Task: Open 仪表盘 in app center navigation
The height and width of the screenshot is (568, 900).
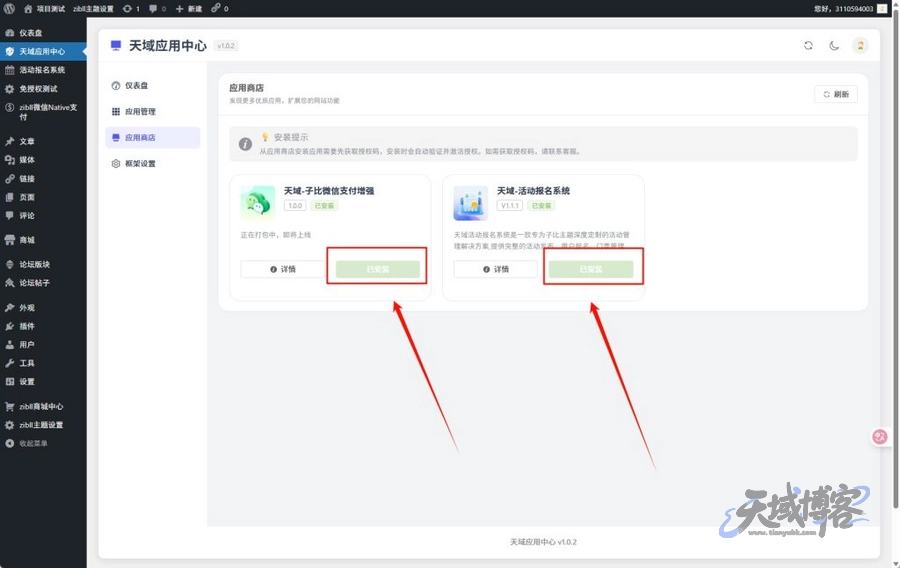Action: 153,85
